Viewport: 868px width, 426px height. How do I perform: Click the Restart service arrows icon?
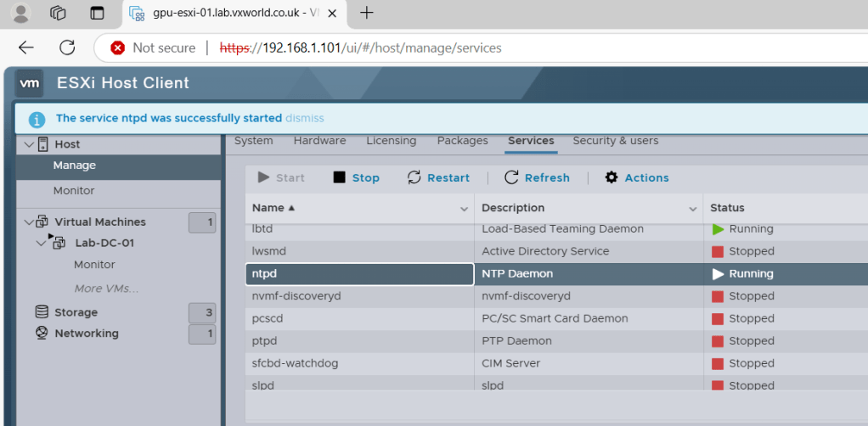click(414, 177)
